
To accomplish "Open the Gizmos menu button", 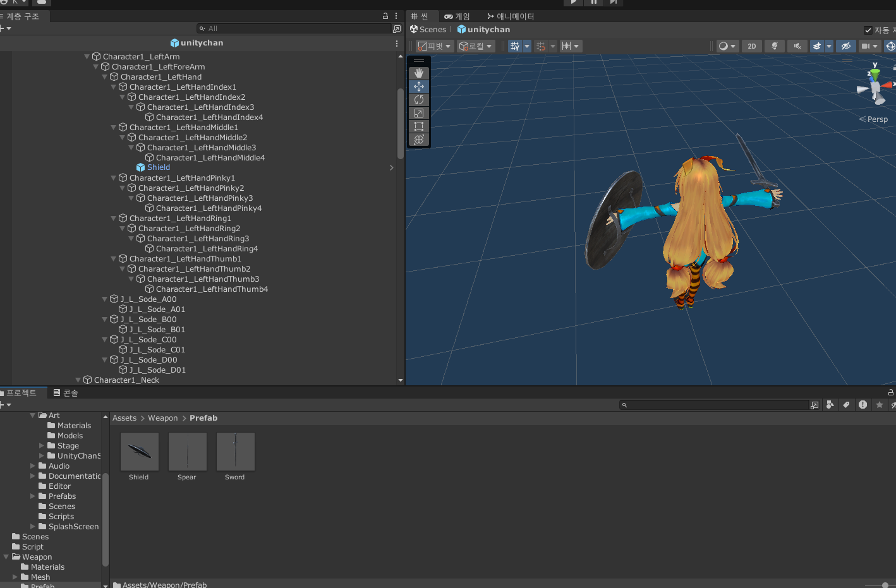I will [890, 46].
